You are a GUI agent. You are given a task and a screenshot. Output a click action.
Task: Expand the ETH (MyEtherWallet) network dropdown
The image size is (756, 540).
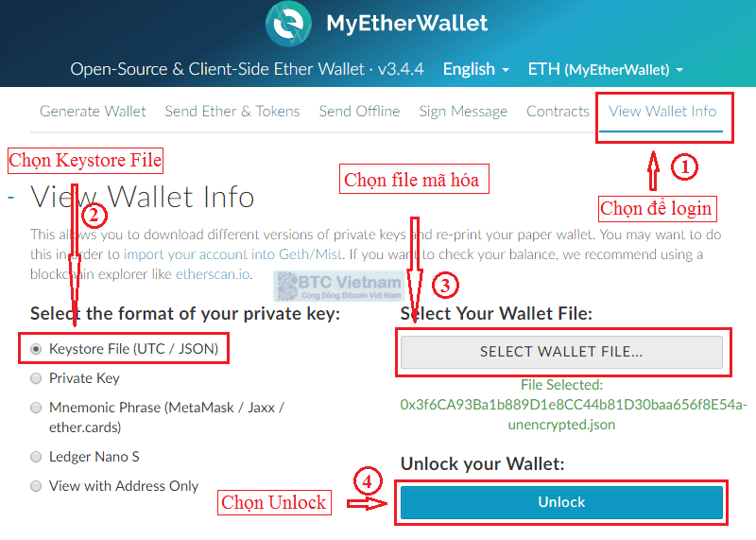[x=606, y=69]
